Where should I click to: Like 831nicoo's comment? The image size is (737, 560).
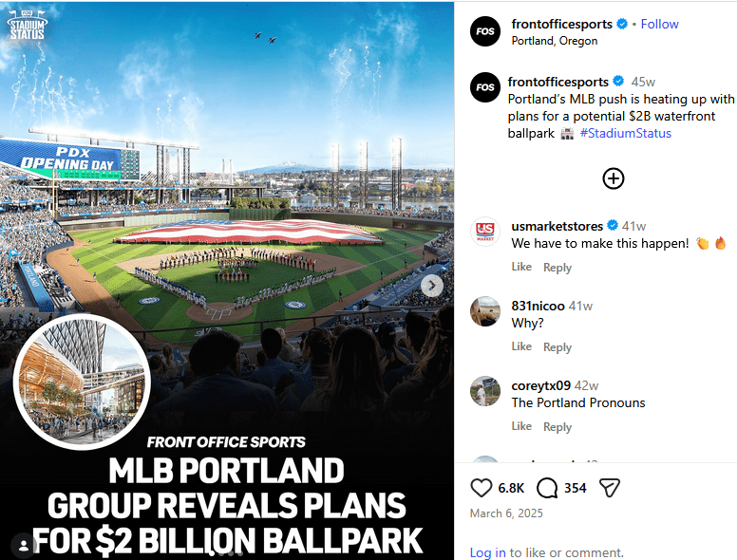521,346
